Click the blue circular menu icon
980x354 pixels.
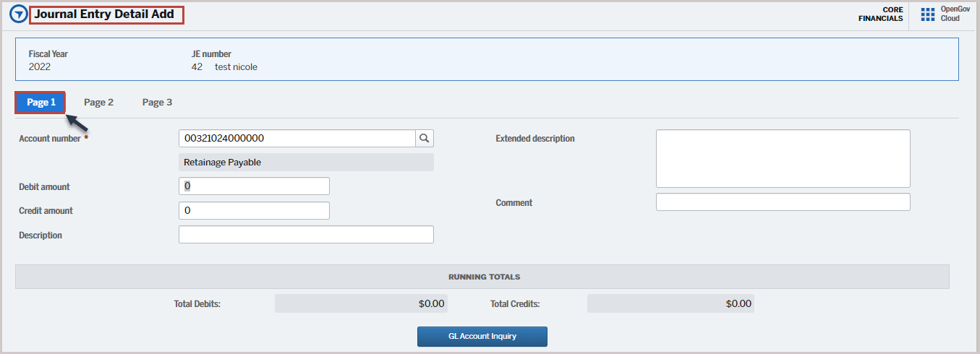[x=18, y=14]
